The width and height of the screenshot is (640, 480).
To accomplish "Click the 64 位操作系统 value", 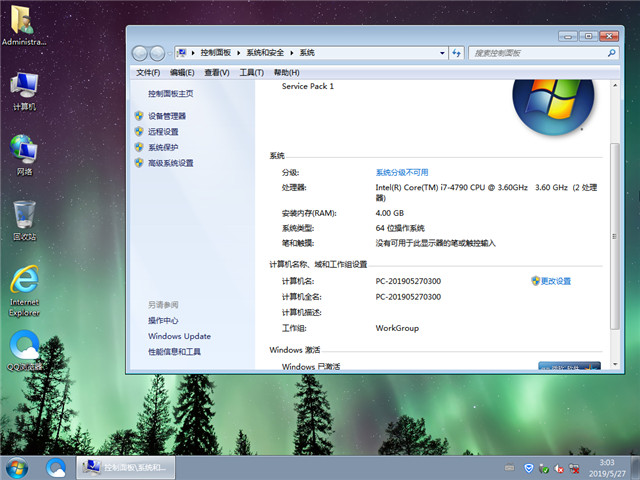I will coord(400,228).
